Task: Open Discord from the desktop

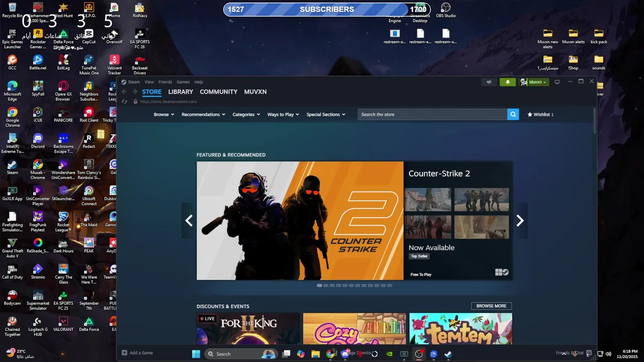Action: point(38,140)
